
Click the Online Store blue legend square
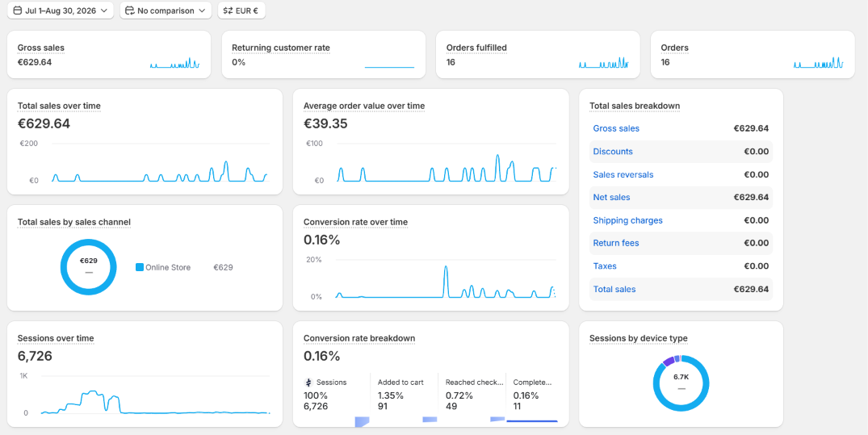[140, 267]
